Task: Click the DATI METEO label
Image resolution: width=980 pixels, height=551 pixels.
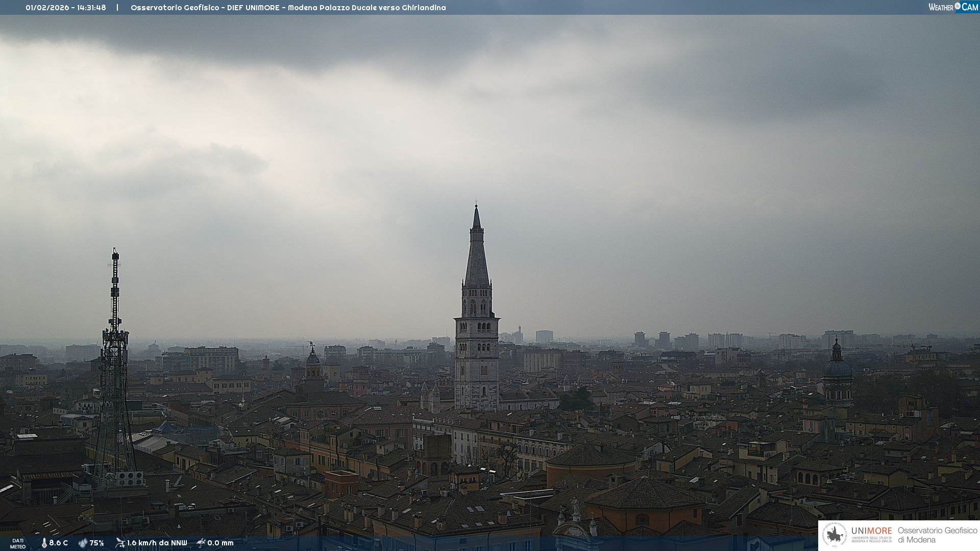Action: [x=18, y=544]
